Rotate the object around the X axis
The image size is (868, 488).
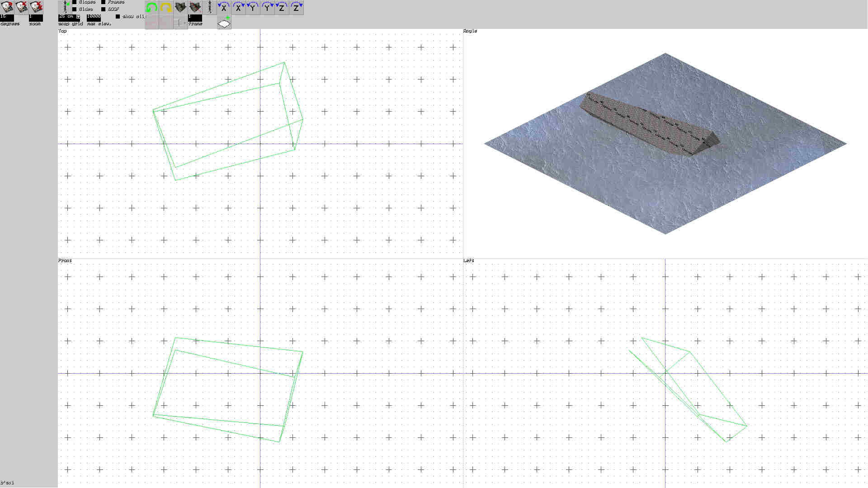point(224,7)
